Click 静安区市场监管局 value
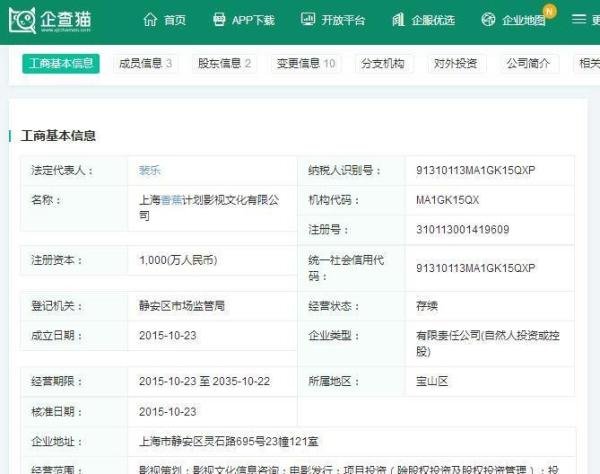 click(182, 306)
